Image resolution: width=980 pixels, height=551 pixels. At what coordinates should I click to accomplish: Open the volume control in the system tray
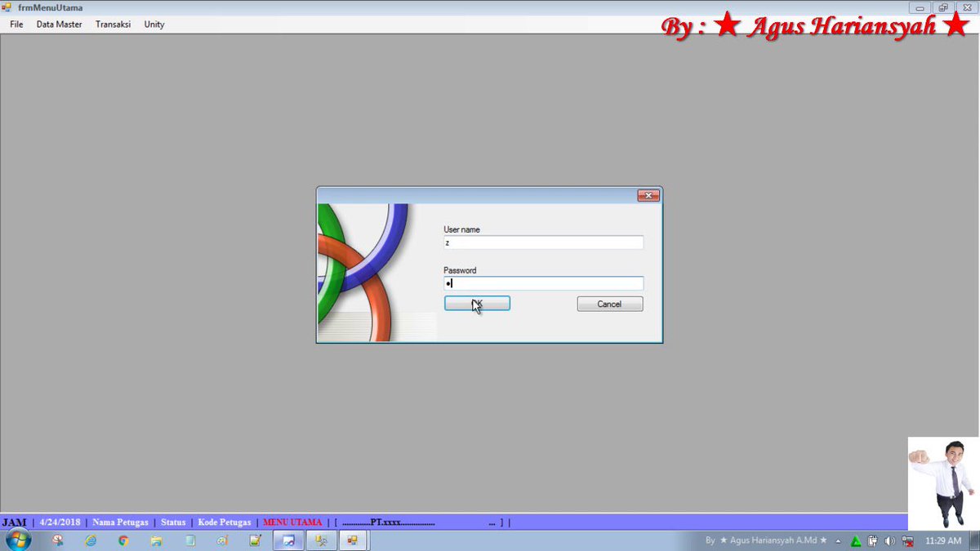(x=889, y=540)
